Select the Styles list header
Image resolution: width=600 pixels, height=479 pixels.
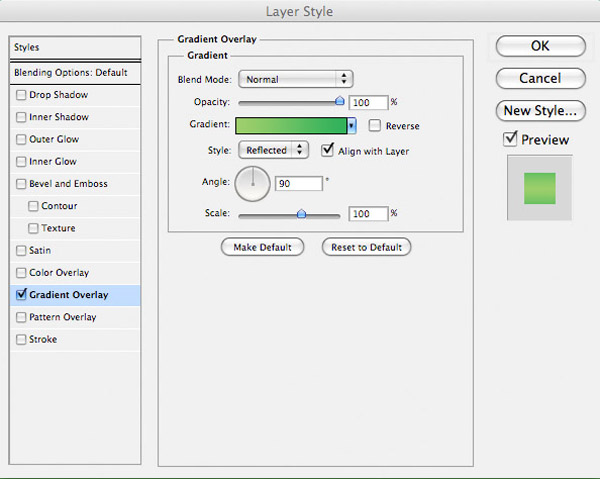[75, 47]
